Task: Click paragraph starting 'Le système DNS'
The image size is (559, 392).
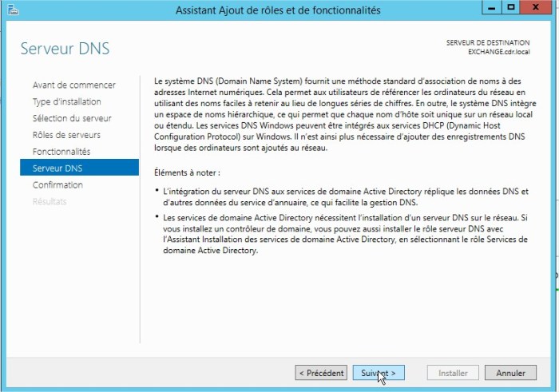Action: point(345,114)
